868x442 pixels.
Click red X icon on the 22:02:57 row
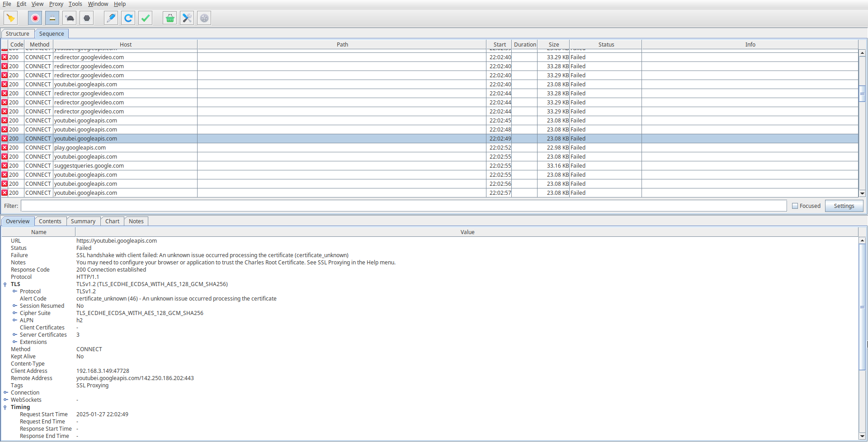tap(5, 193)
